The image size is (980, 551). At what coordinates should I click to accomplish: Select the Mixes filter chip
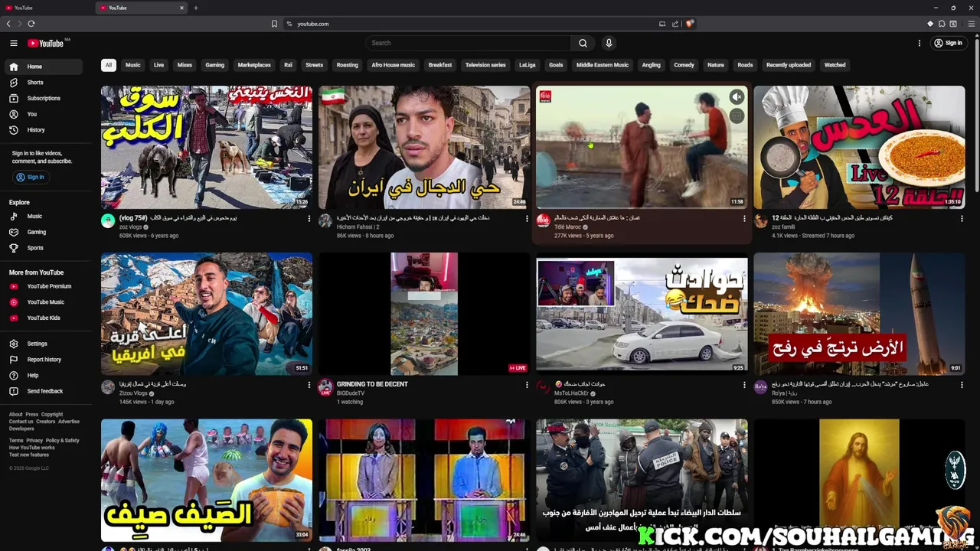[185, 65]
